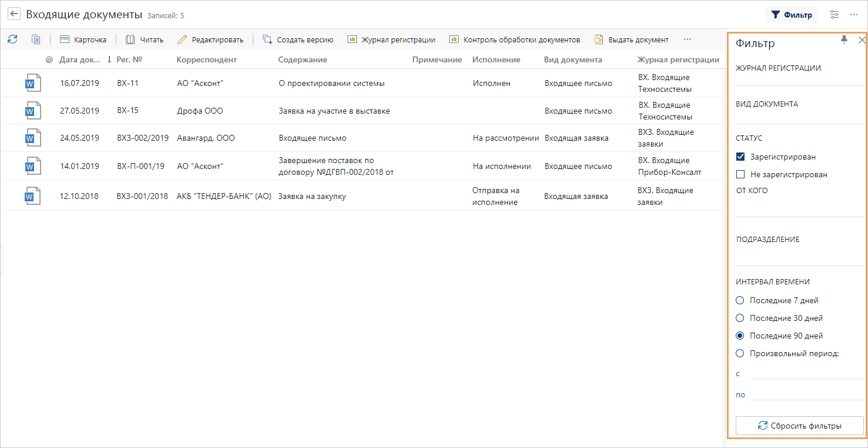Open view settings sliders icon
Screen dimensions: 868x448
coord(834,15)
